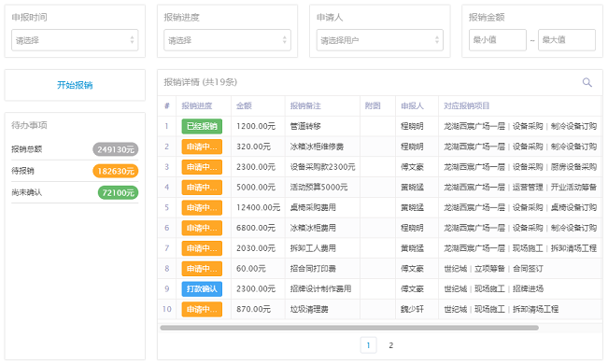Click the 申请中 tag in row 2

click(x=202, y=147)
